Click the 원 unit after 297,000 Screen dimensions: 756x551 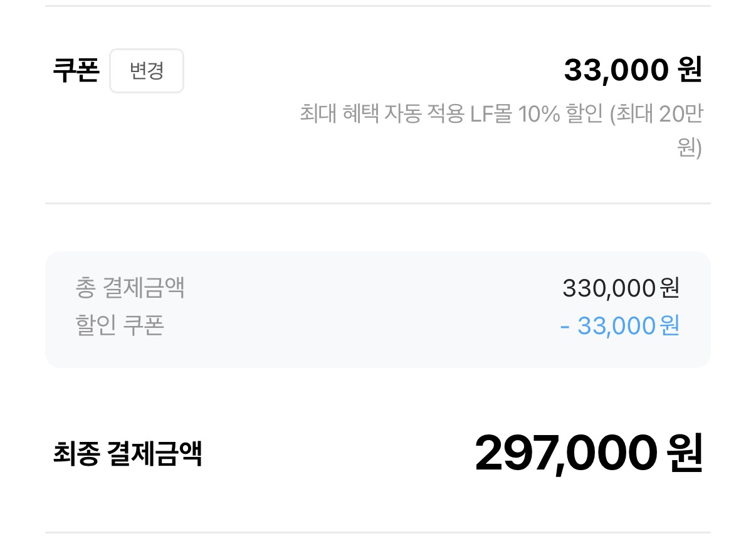(685, 453)
